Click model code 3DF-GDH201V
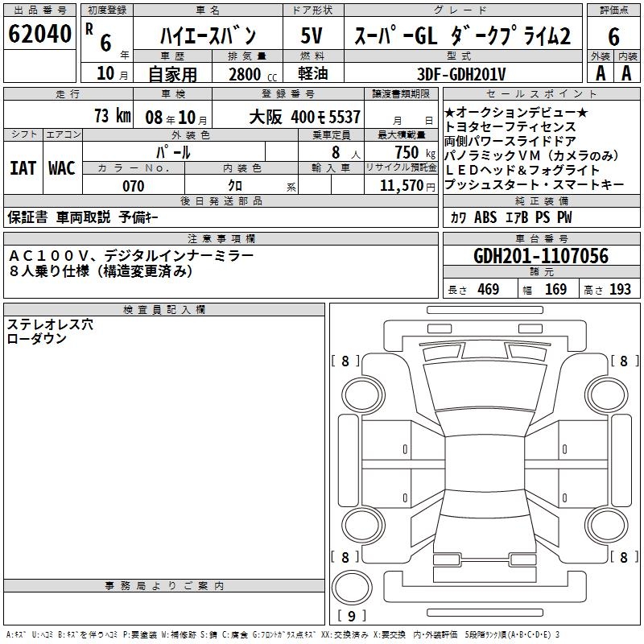644x644 pixels. [x=461, y=74]
